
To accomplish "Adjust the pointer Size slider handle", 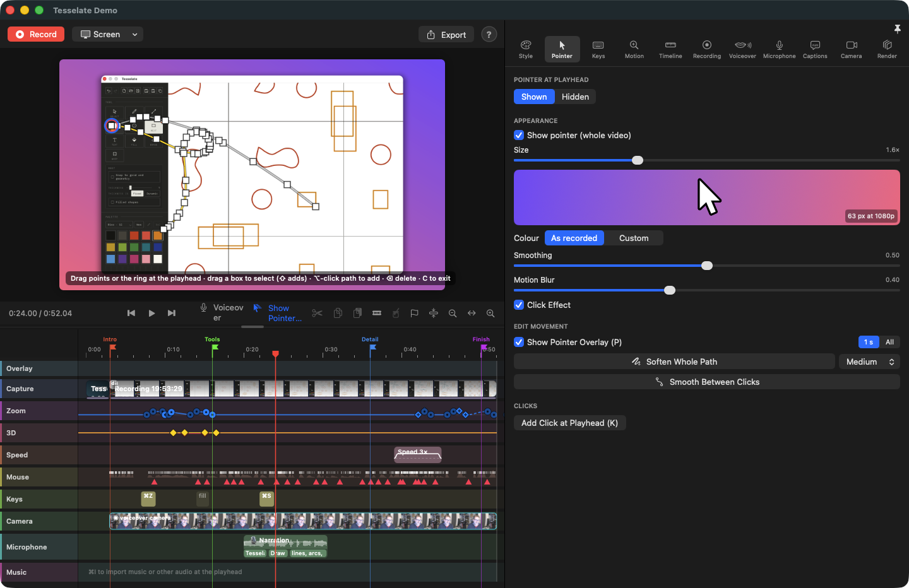I will pos(638,160).
